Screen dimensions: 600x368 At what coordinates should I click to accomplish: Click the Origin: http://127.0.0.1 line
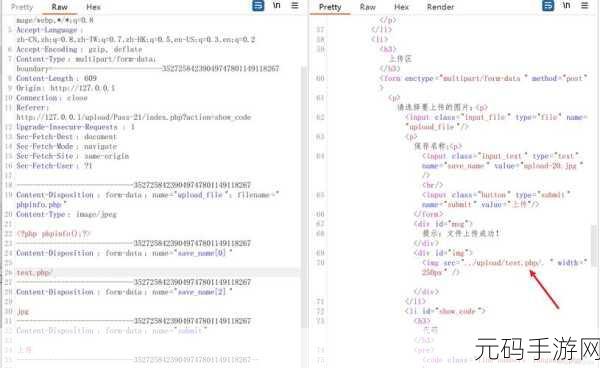tap(65, 88)
